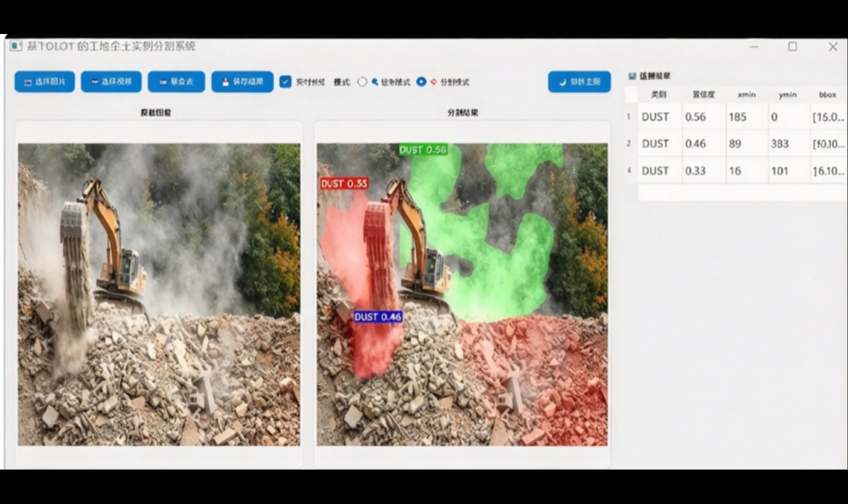Maximize the application window
Screen dimensions: 848x504
click(793, 47)
